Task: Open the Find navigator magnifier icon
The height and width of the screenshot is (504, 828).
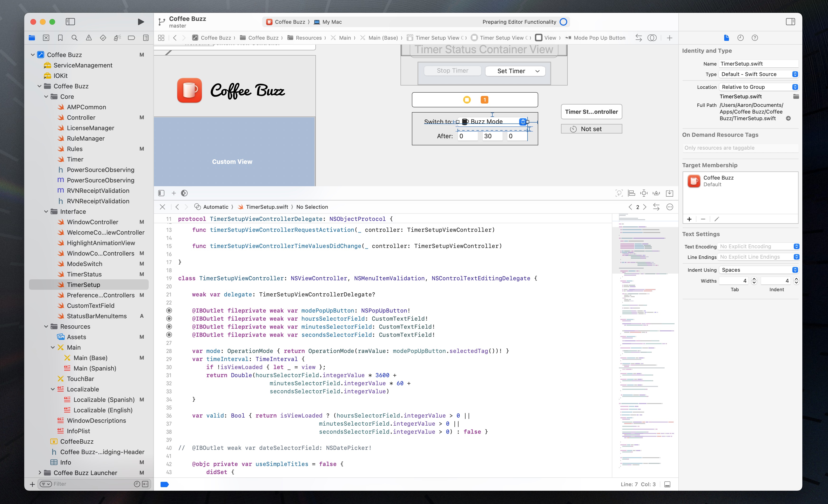Action: (75, 38)
